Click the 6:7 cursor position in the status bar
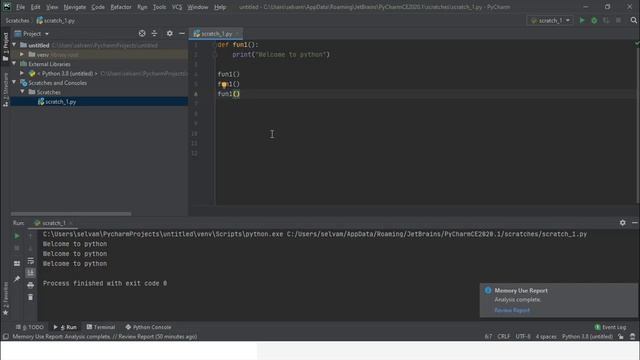The height and width of the screenshot is (360, 640). point(488,337)
